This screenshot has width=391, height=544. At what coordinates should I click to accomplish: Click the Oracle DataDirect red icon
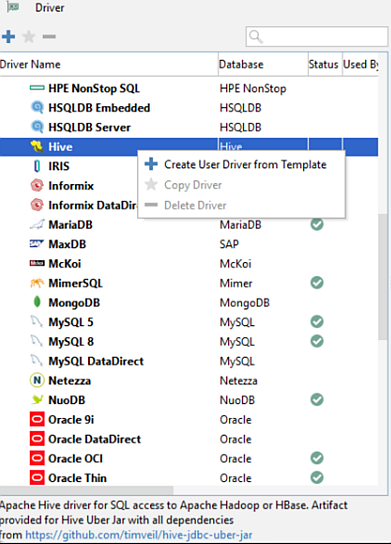[x=37, y=439]
